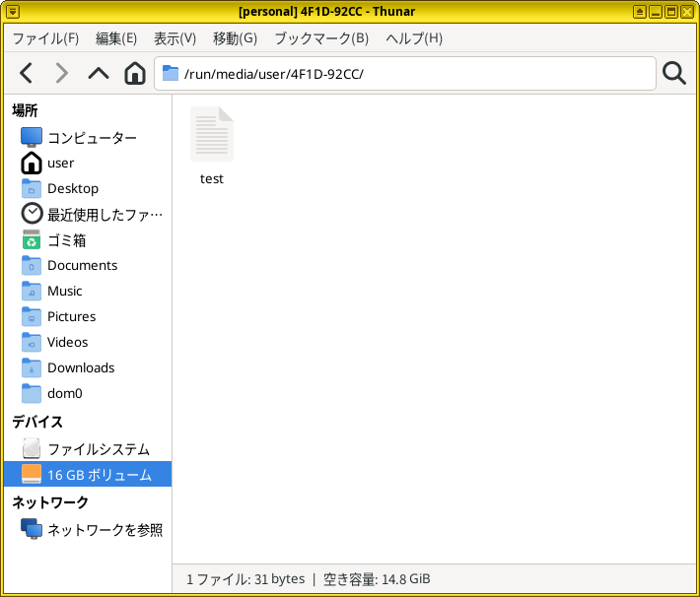Click the Desktop folder icon
The height and width of the screenshot is (597, 700).
[32, 188]
